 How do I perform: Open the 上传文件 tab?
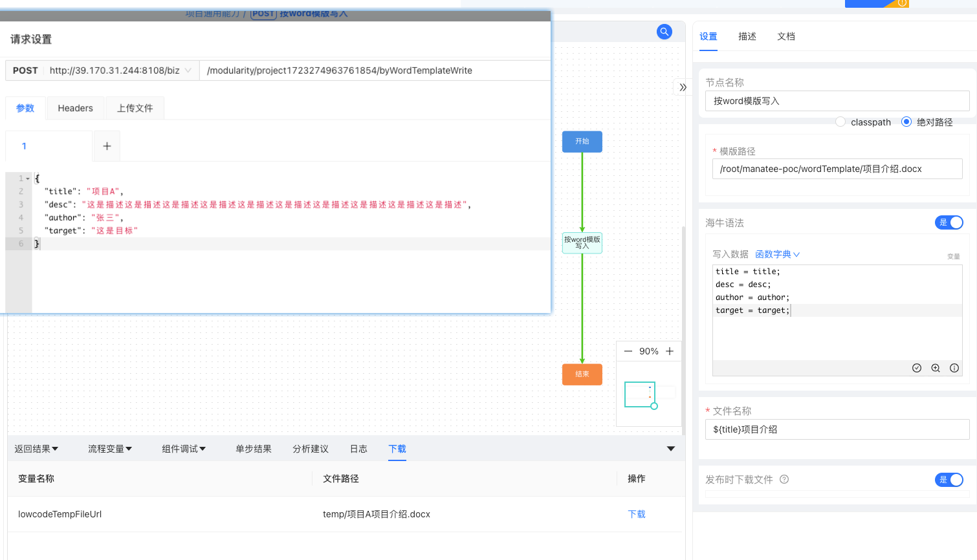(135, 108)
